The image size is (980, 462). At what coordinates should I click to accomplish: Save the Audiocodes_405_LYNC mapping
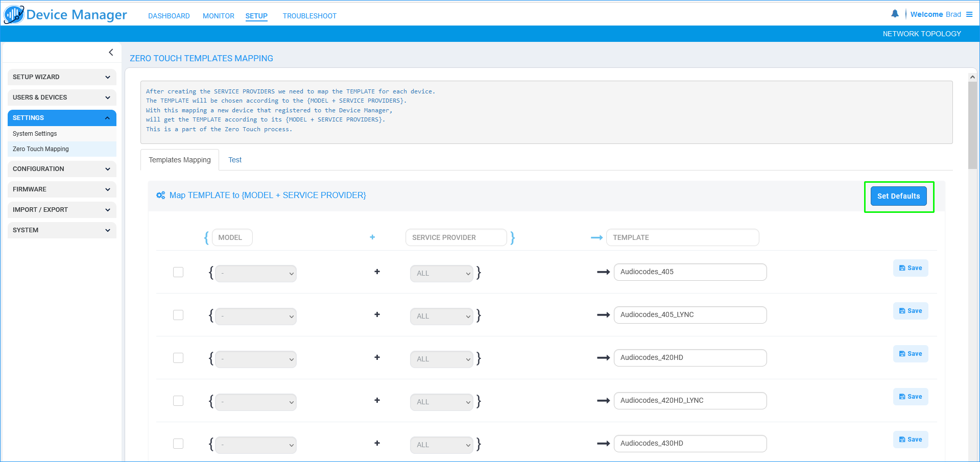(x=911, y=311)
